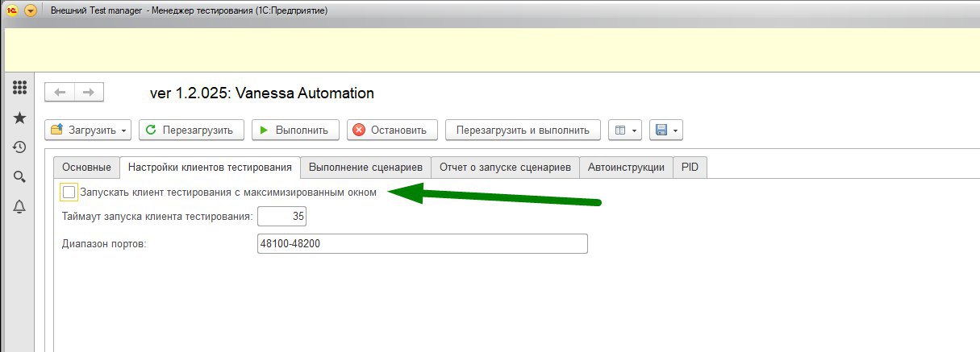Screen dimensions: 980x352
Task: Go back with left arrow button
Action: pyautogui.click(x=60, y=92)
